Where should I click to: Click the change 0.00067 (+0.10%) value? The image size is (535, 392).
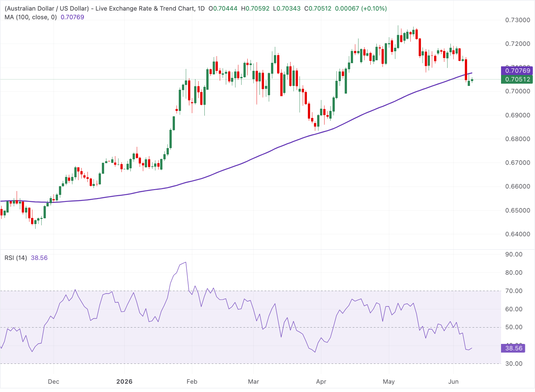pyautogui.click(x=361, y=9)
